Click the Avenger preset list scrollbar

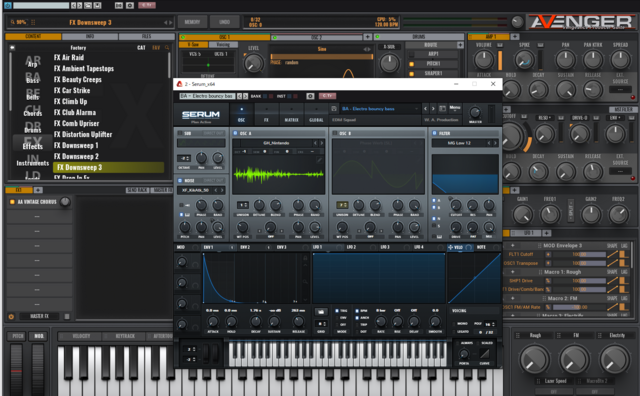tap(169, 65)
